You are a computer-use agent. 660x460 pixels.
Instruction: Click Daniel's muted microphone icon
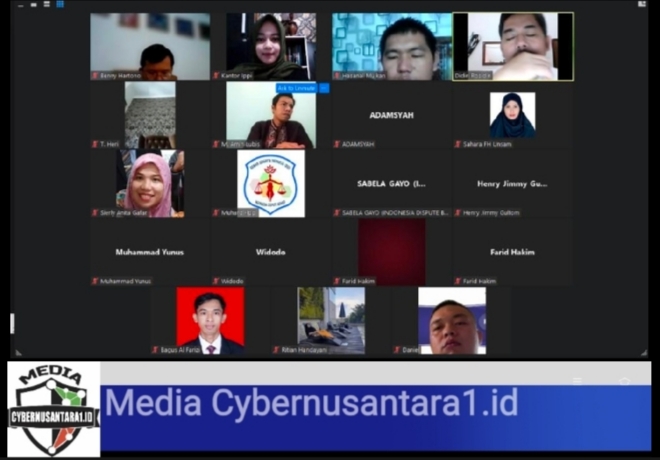tap(398, 349)
